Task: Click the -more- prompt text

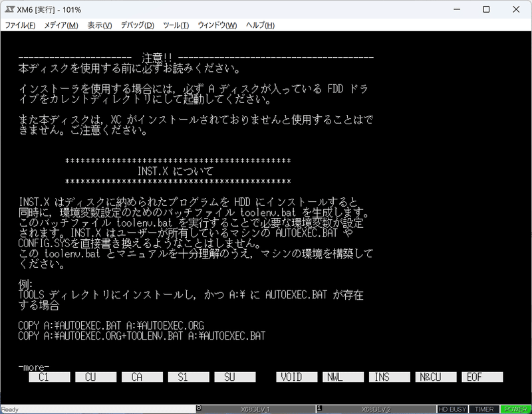Action: click(34, 367)
